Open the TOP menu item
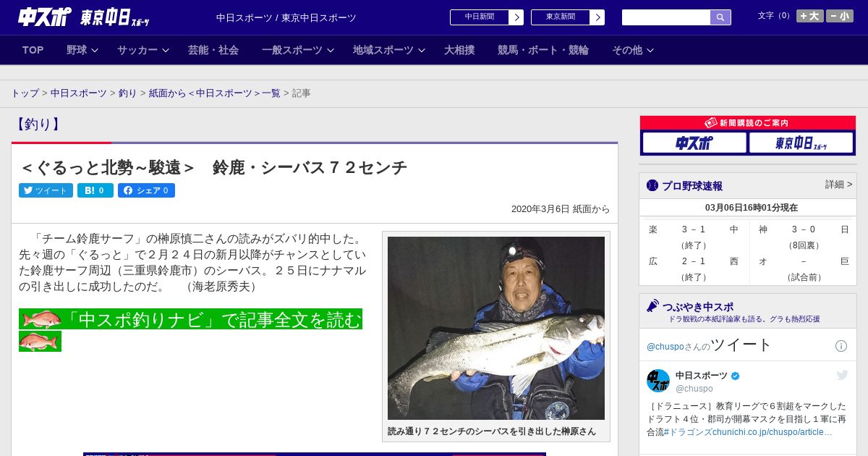 coord(33,50)
